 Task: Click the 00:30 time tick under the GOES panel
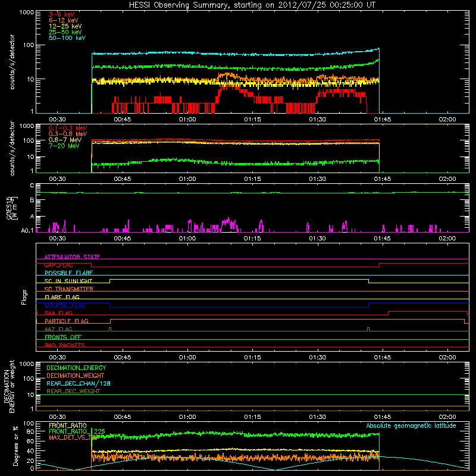pos(57,239)
